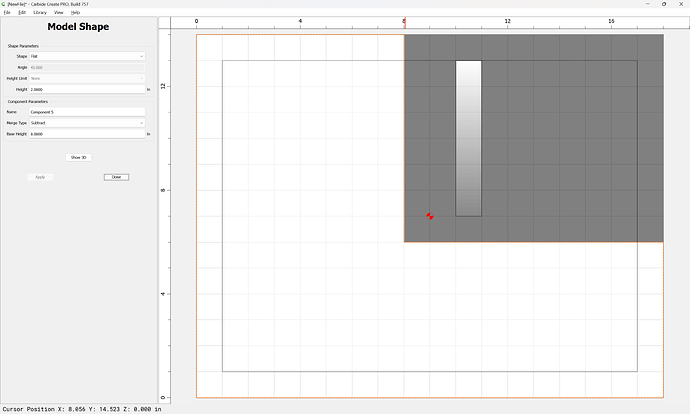Open the Help menu
The height and width of the screenshot is (414, 690).
click(75, 13)
